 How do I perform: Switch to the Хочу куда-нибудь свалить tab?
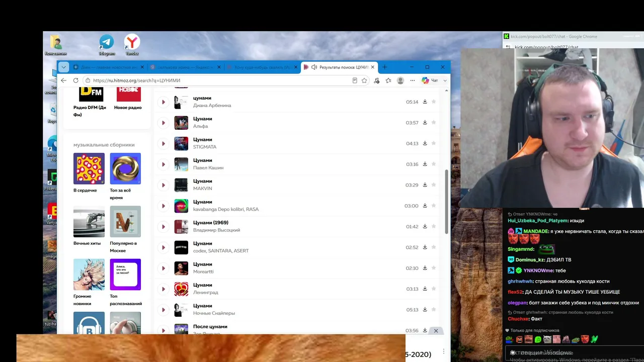coord(262,67)
